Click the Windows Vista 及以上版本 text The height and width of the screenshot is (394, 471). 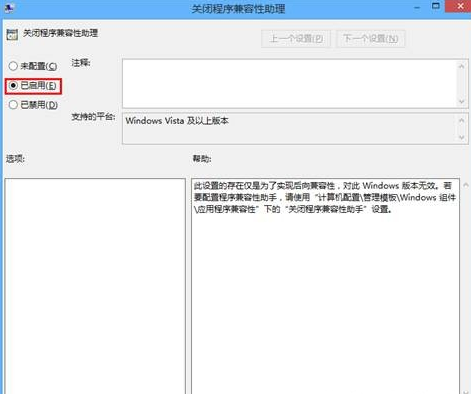coord(177,121)
